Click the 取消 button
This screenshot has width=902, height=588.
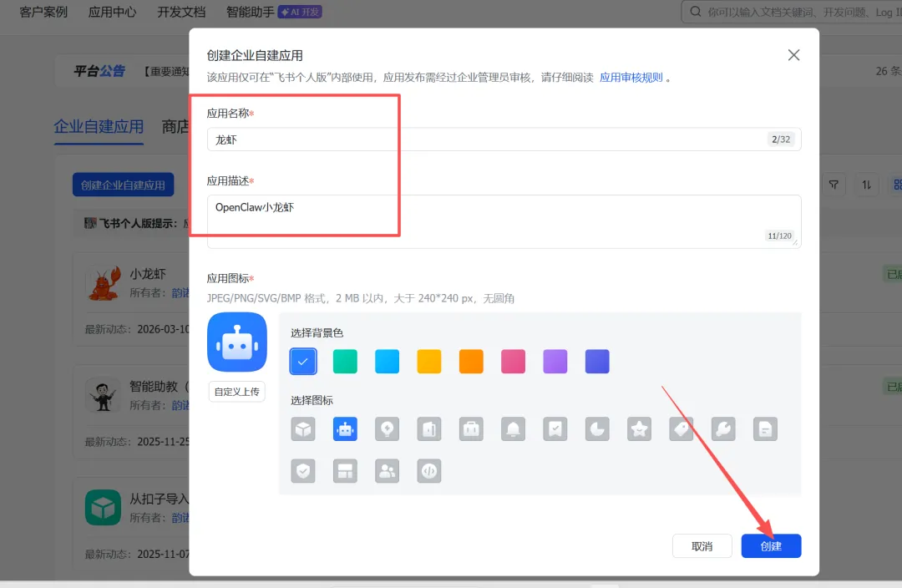[702, 546]
